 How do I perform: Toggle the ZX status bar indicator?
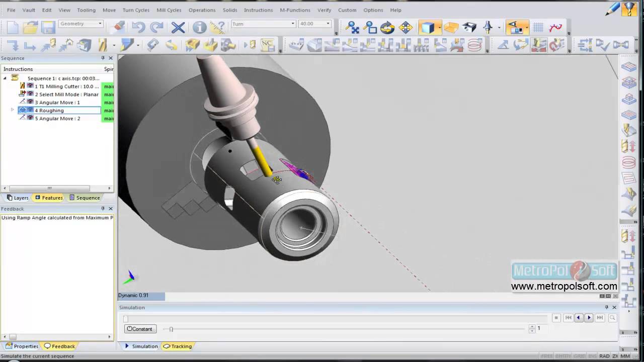(x=615, y=356)
